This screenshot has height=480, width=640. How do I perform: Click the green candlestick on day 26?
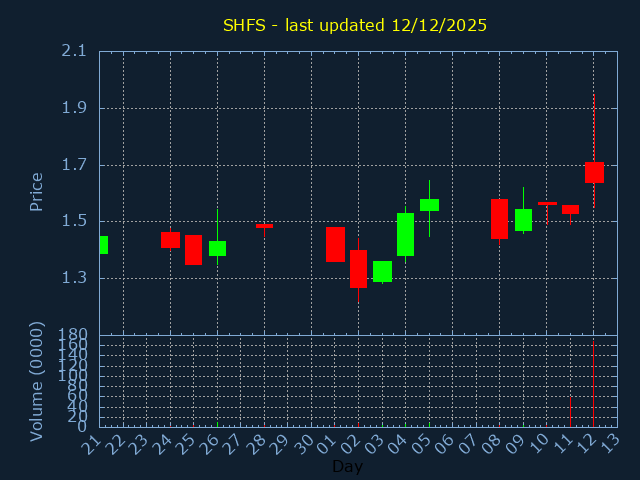217,248
